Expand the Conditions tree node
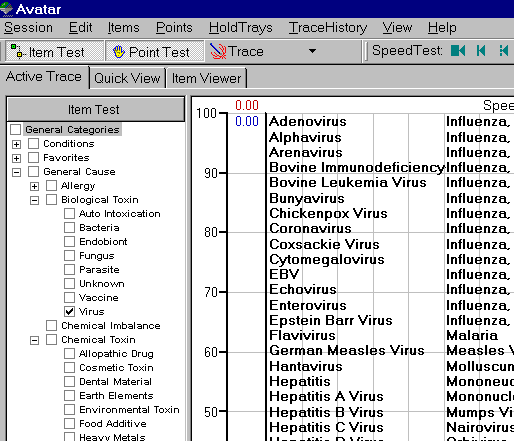This screenshot has width=514, height=441. click(16, 144)
